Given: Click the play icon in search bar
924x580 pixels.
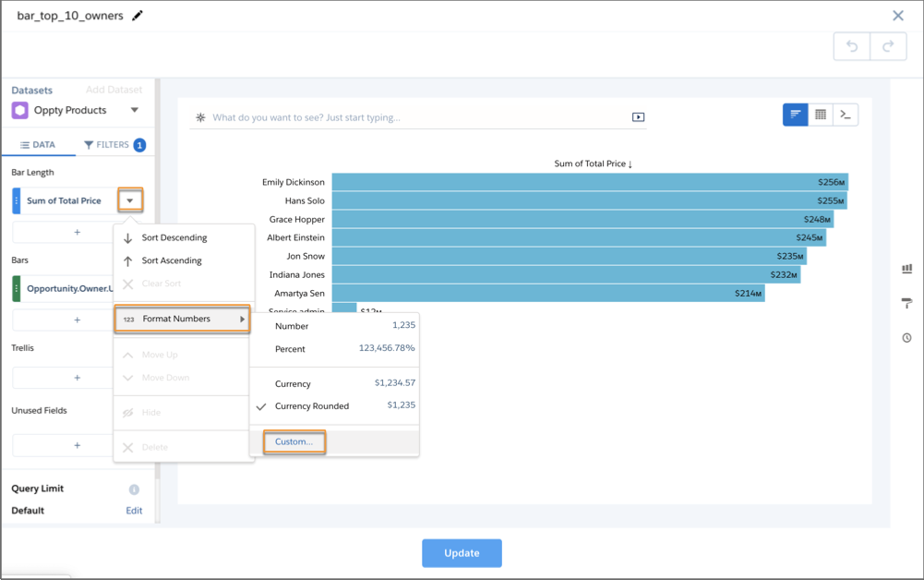Looking at the screenshot, I should pos(638,117).
